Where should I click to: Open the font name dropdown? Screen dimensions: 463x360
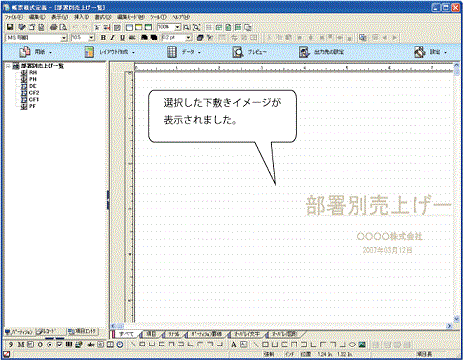point(64,38)
